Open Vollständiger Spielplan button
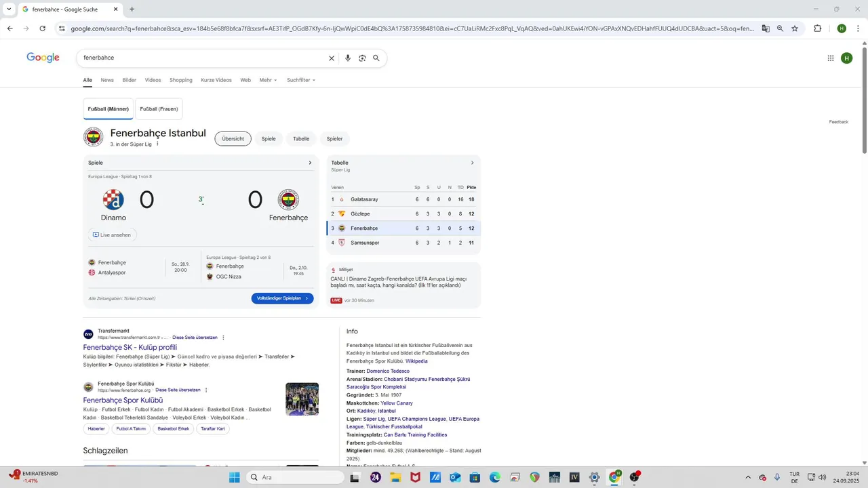 [x=282, y=298]
